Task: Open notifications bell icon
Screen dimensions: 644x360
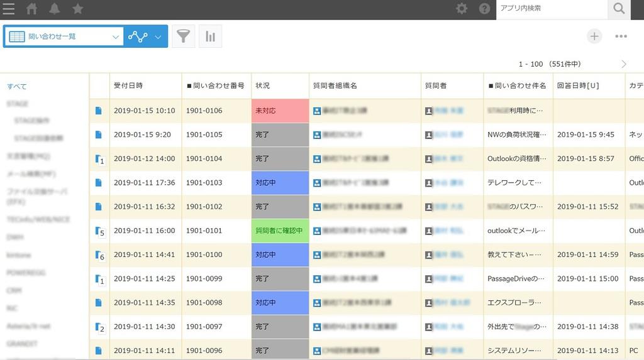Action: (54, 9)
